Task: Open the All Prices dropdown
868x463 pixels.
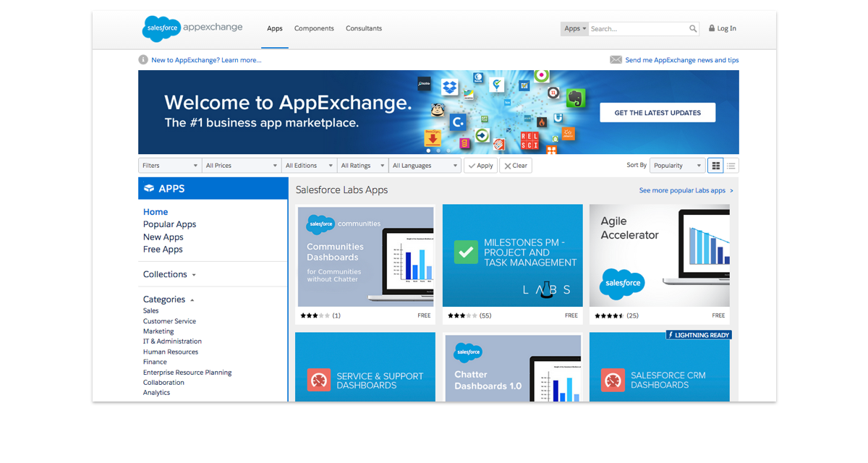Action: point(242,166)
